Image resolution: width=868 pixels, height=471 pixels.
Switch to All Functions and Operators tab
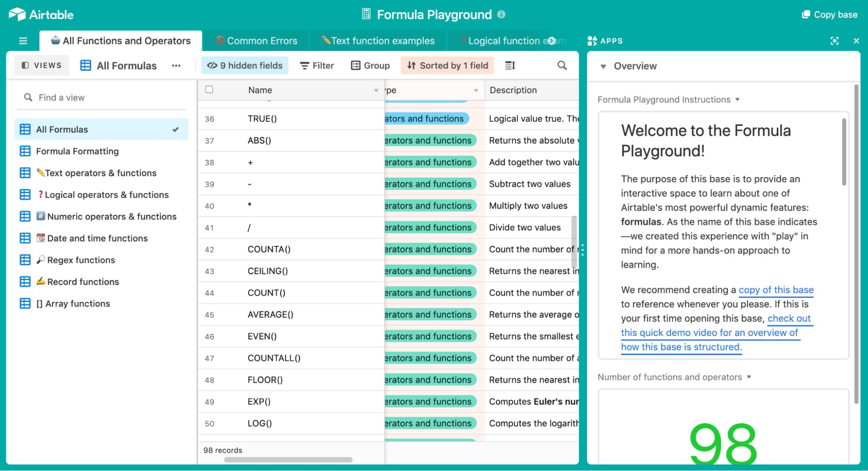(121, 41)
